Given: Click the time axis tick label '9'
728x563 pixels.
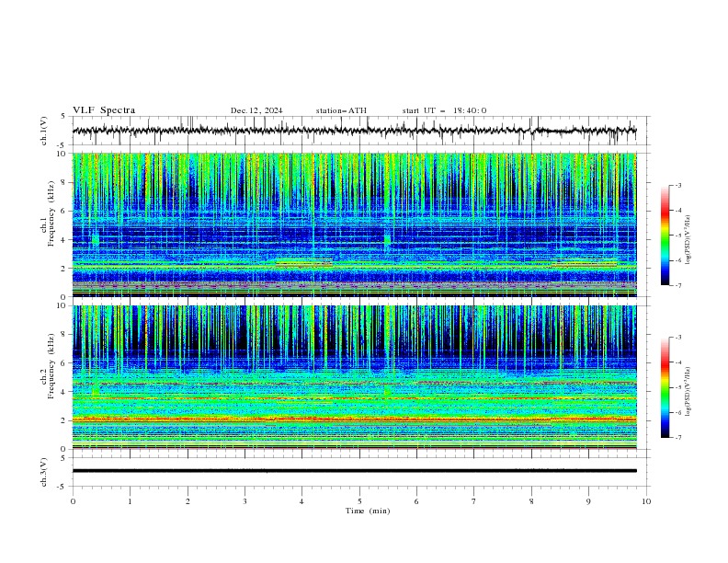Looking at the screenshot, I should pyautogui.click(x=588, y=501).
